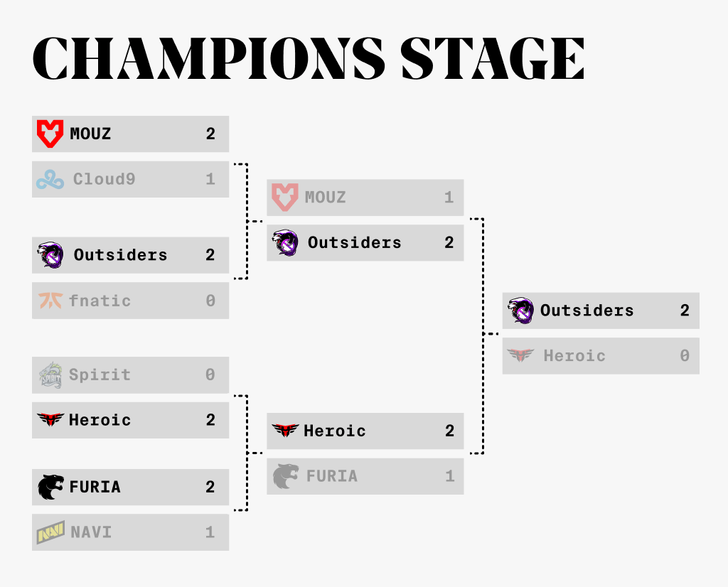The image size is (728, 587).
Task: Click the Cloud9 logo icon
Action: click(50, 180)
